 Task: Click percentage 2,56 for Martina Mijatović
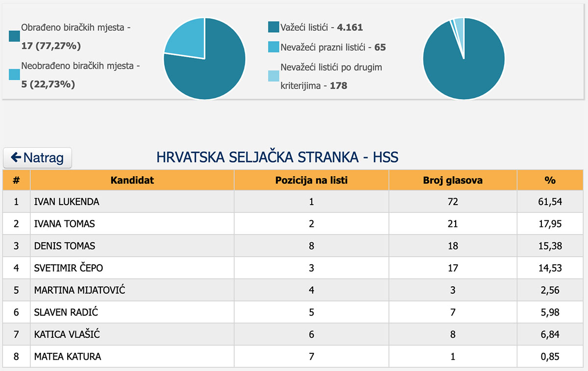tap(550, 290)
